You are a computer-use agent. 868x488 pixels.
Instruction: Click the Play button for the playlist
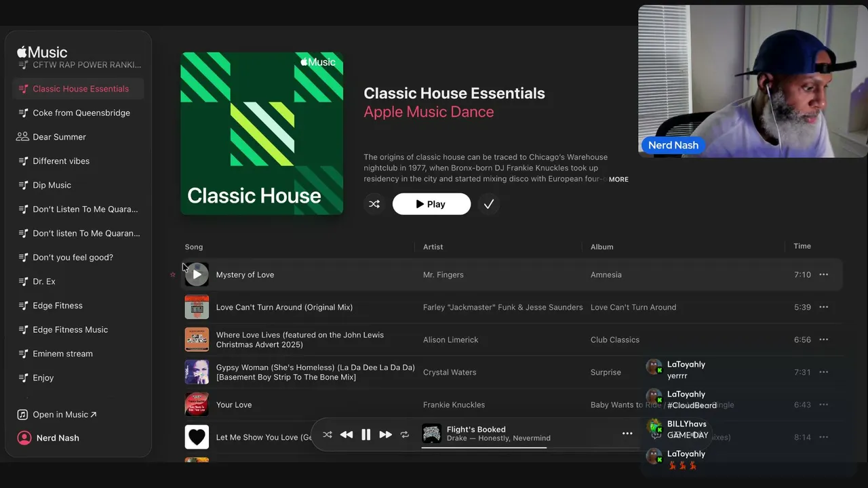click(x=431, y=204)
